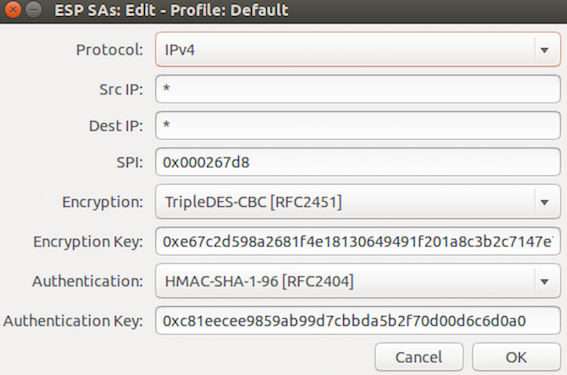The width and height of the screenshot is (567, 375).
Task: Click into the Src IP text field
Action: click(x=358, y=89)
